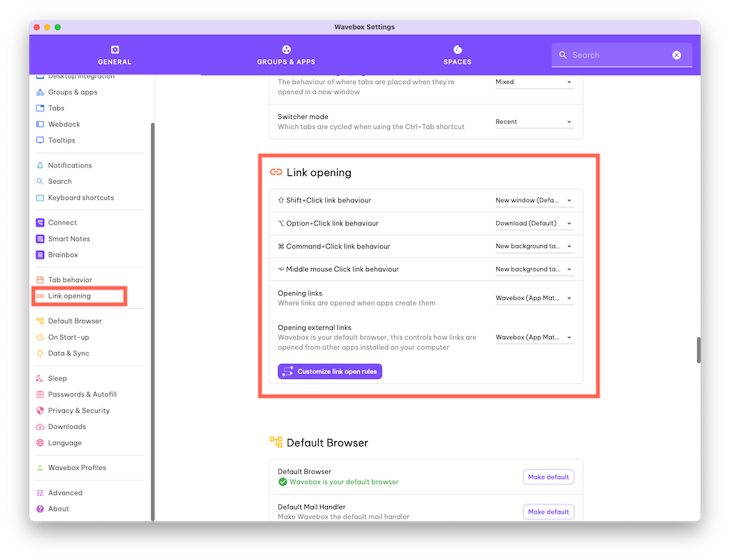
Task: Click the Data & Sync icon
Action: [x=40, y=353]
